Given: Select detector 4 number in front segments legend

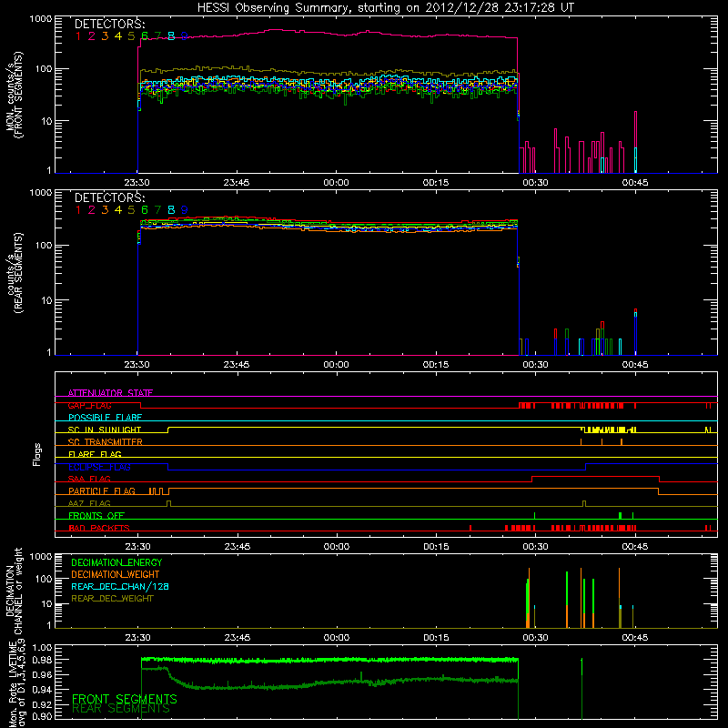Looking at the screenshot, I should (118, 36).
